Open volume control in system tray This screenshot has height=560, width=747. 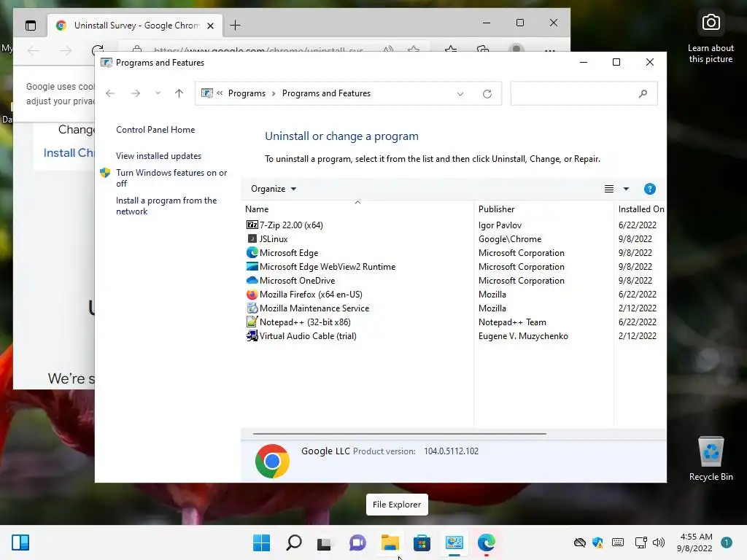[659, 542]
